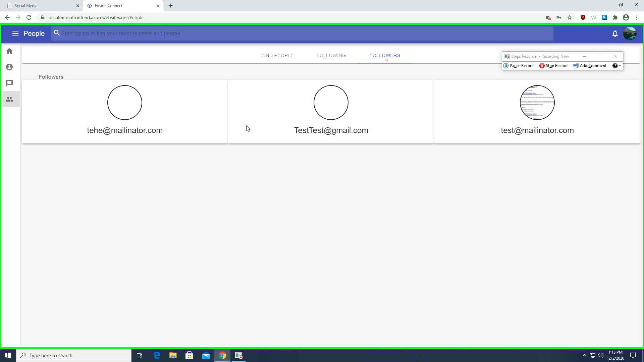
Task: Open profile page from sidebar icon
Action: [x=9, y=67]
